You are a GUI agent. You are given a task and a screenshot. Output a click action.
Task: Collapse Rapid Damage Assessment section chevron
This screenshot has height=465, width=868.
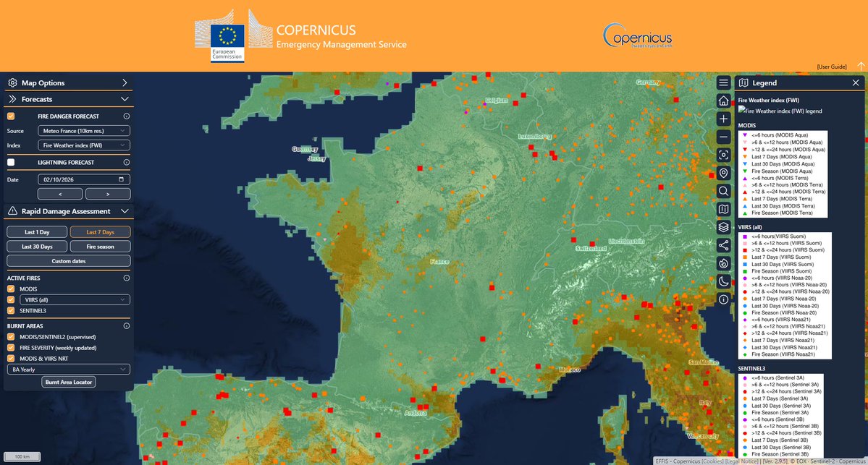point(125,211)
